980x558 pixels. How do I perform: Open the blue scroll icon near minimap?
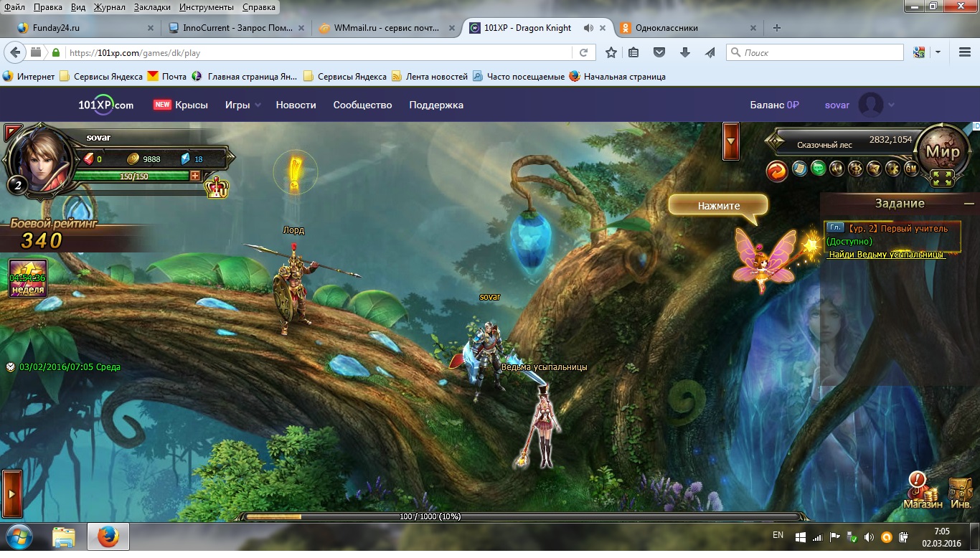click(x=799, y=169)
